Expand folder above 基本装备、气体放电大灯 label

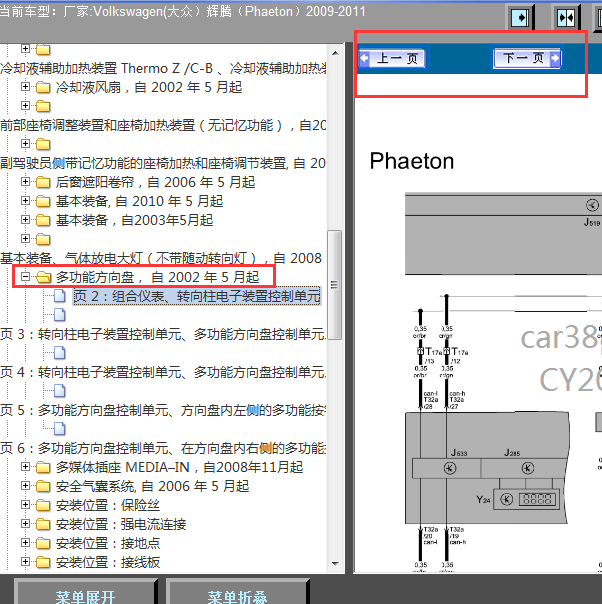[x=25, y=238]
